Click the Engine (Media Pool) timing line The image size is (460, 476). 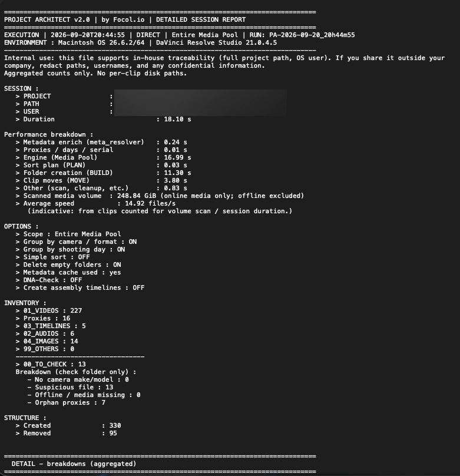tap(104, 157)
